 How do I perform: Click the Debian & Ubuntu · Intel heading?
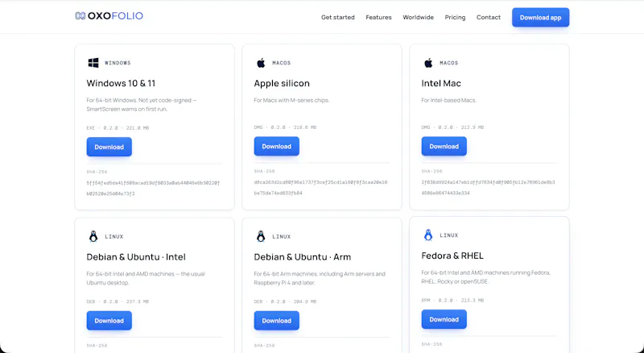136,257
